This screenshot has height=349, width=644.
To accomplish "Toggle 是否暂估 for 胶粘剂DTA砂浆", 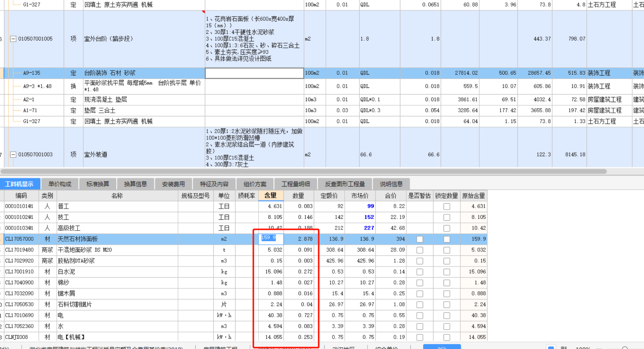I will [420, 261].
